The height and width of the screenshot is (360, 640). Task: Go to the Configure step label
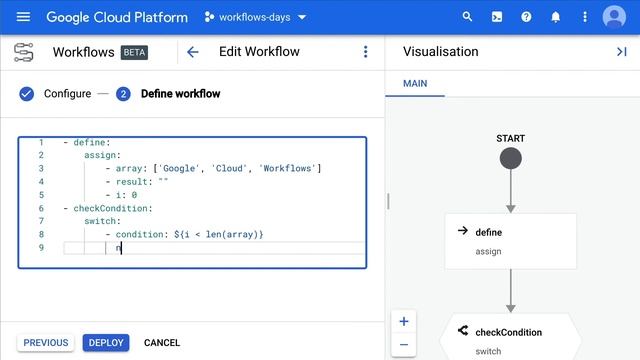pos(67,93)
